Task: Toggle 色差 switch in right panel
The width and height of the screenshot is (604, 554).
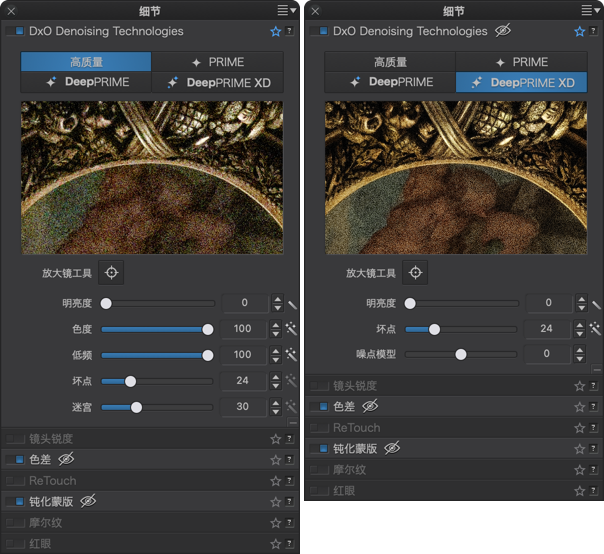Action: (319, 406)
